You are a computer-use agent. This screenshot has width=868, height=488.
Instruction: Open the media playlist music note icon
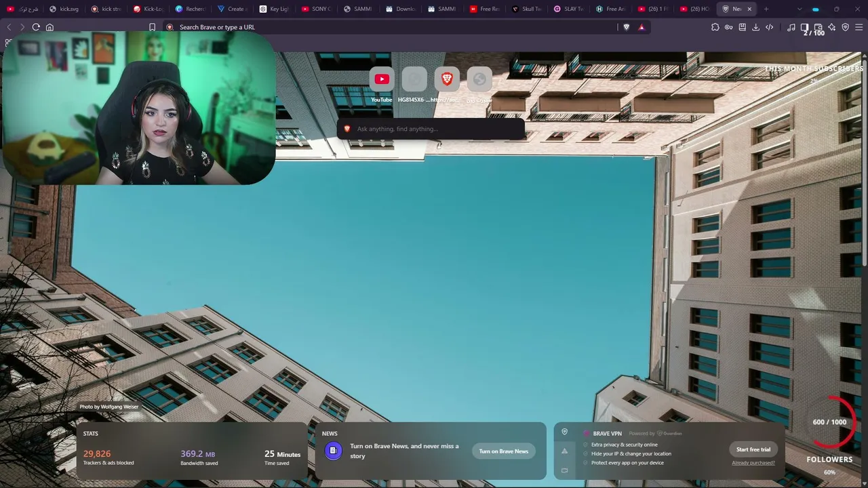tap(791, 27)
